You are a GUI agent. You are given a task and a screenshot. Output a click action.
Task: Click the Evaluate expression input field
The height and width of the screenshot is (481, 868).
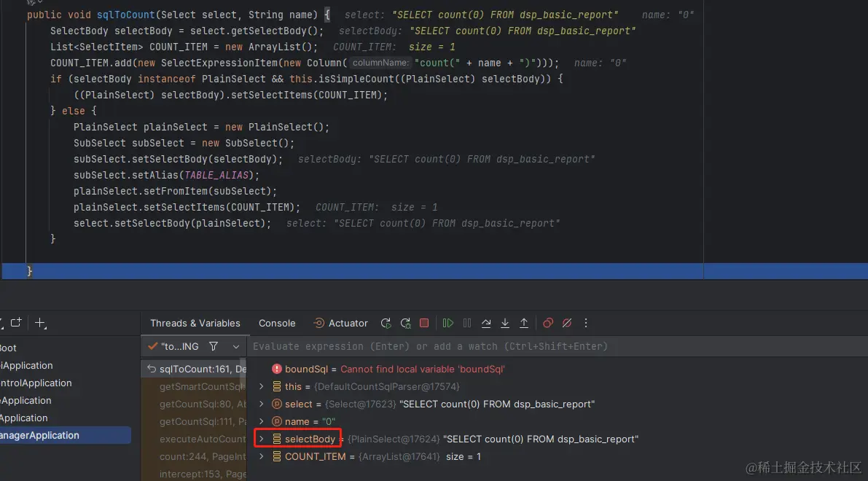tap(558, 346)
